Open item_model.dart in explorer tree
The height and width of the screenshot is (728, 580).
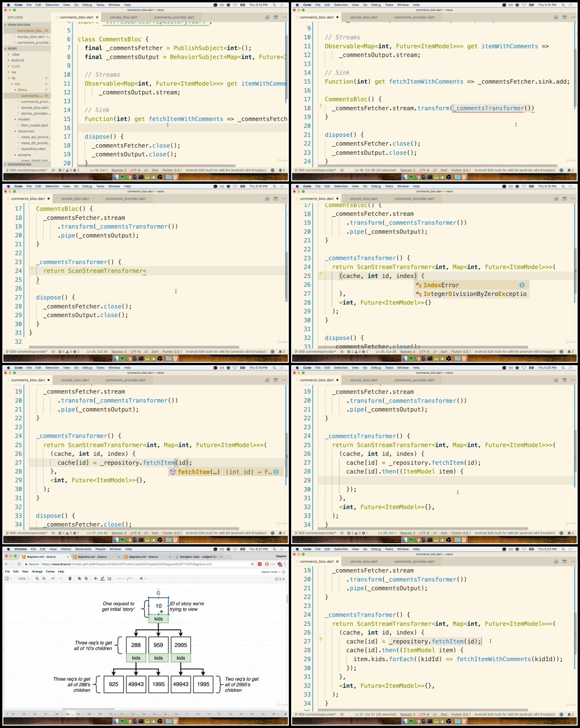point(34,125)
